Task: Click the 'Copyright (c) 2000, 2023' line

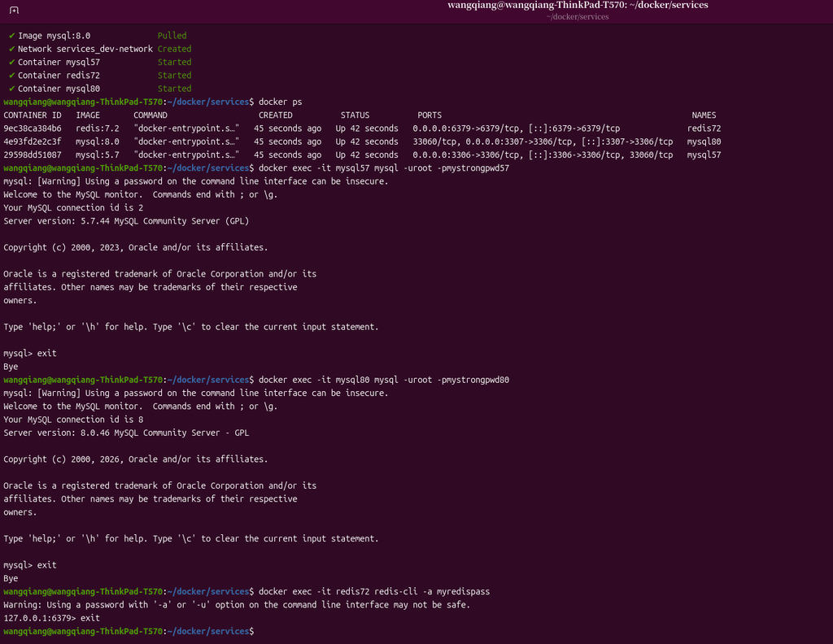Action: (x=136, y=247)
